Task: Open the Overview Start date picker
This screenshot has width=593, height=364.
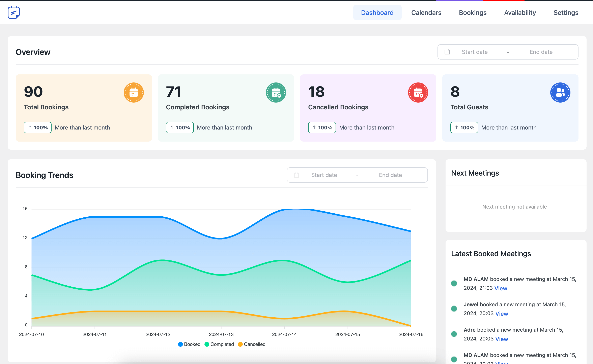Action: 475,52
